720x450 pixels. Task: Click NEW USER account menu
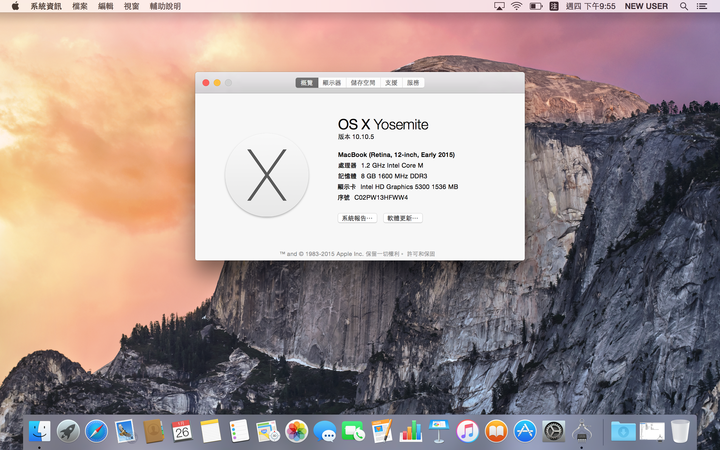click(646, 6)
